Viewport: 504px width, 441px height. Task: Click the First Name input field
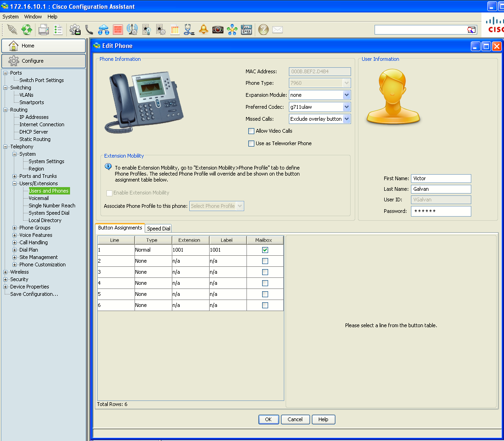(x=441, y=178)
